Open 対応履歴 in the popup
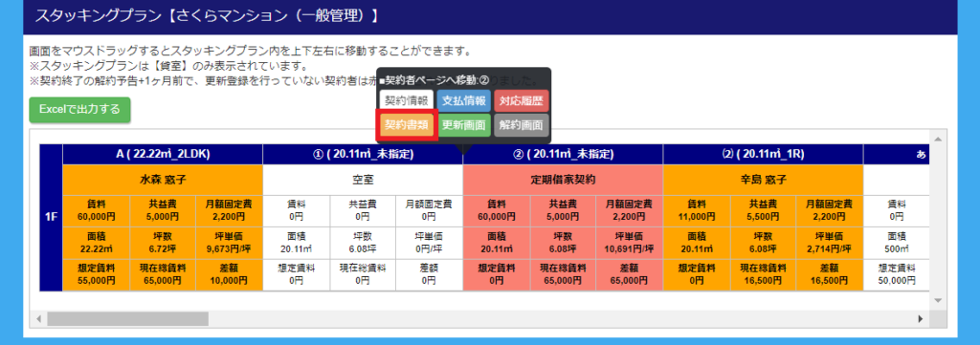 pyautogui.click(x=522, y=100)
